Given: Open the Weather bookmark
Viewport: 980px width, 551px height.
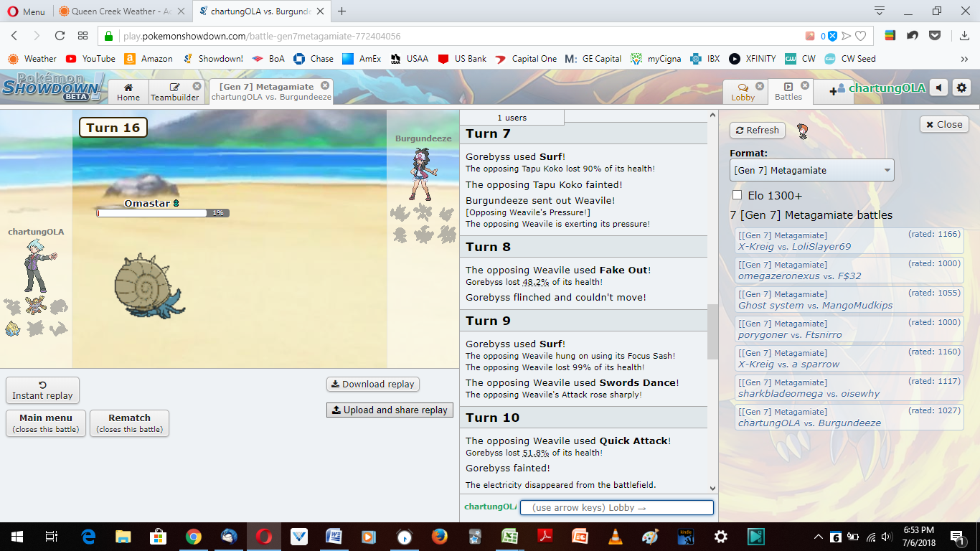Looking at the screenshot, I should [x=32, y=59].
